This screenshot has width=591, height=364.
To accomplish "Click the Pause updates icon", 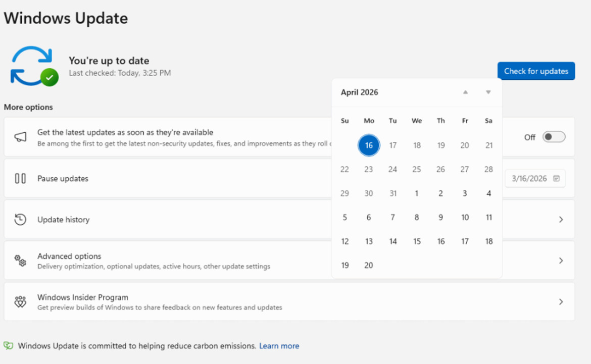I will [20, 178].
